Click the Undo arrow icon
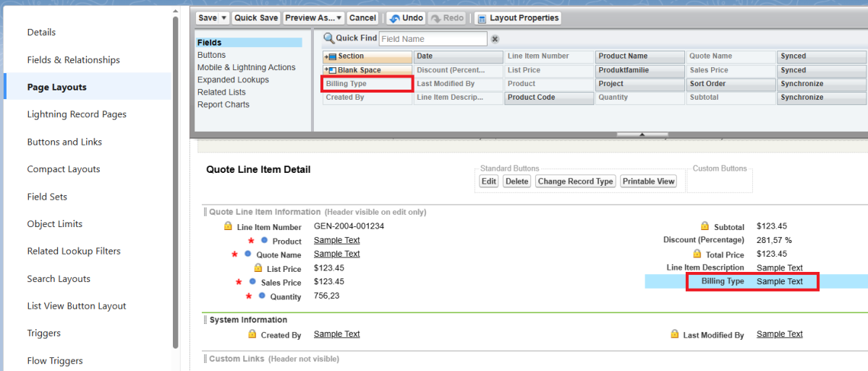Screen dimensions: 868x371 click(x=395, y=18)
